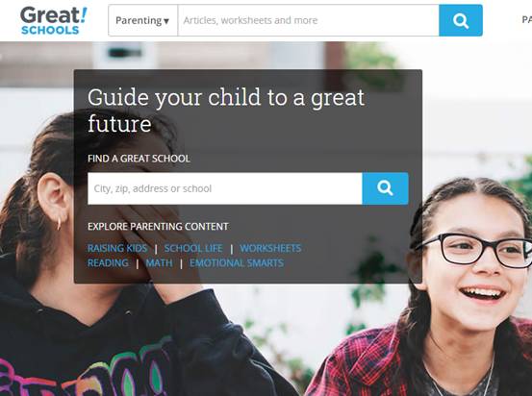Open the RAISING KIDS link
The image size is (532, 396).
(x=117, y=248)
